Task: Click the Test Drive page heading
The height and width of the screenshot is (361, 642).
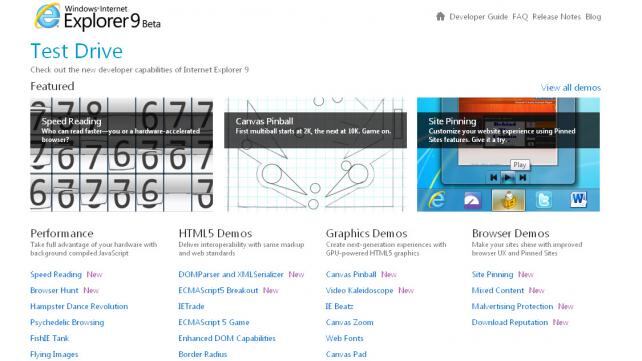Action: tap(77, 51)
